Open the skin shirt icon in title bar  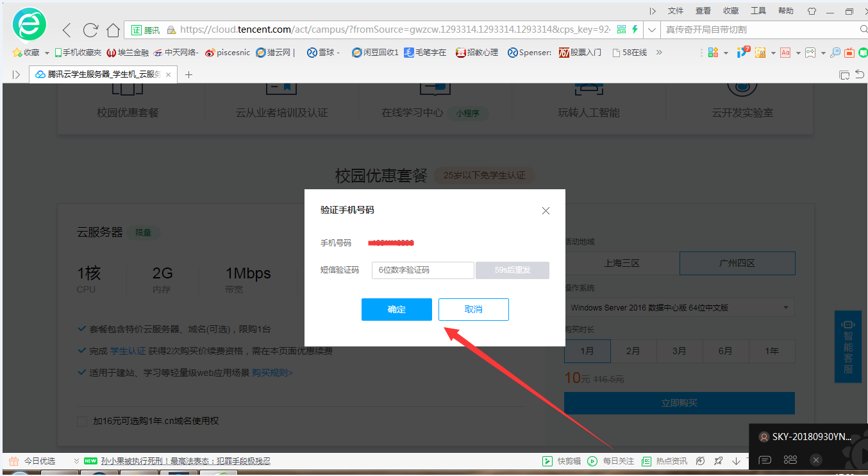(812, 12)
